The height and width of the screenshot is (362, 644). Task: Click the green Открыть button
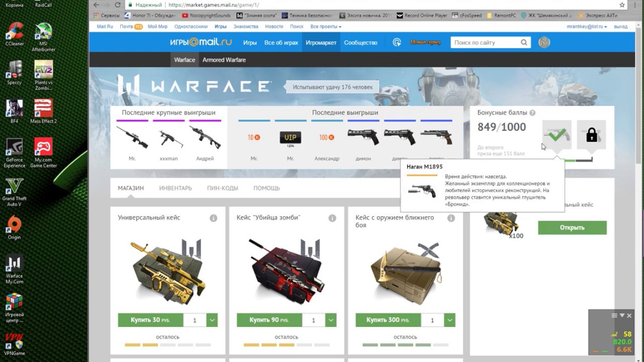click(x=572, y=228)
